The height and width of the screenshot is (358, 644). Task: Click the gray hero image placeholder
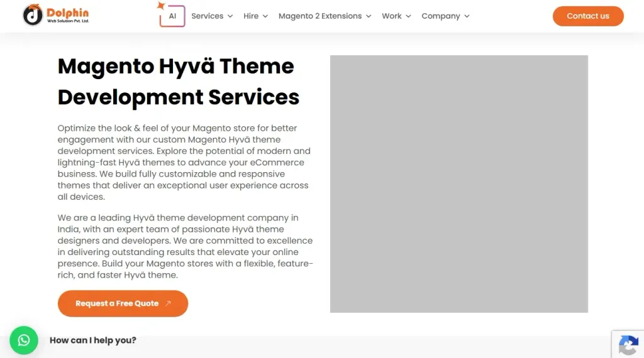coord(459,184)
